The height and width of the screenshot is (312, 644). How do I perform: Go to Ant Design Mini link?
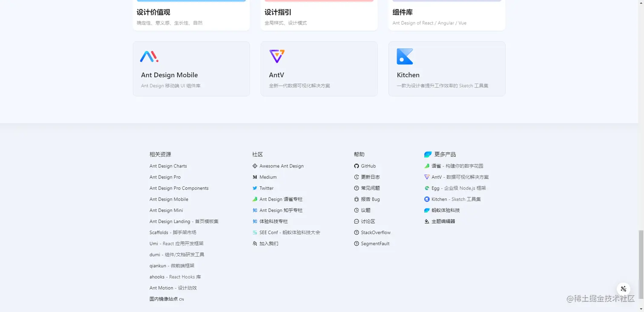coord(166,210)
